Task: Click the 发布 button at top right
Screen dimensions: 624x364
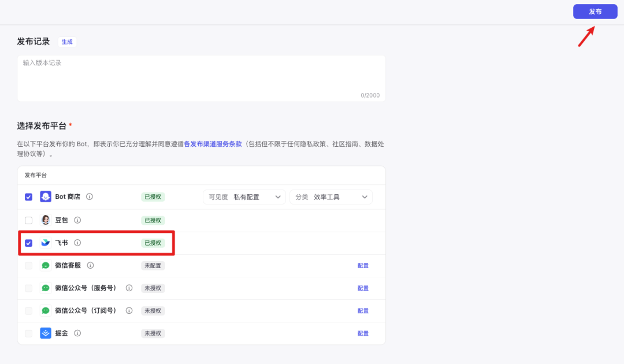Action: point(595,12)
